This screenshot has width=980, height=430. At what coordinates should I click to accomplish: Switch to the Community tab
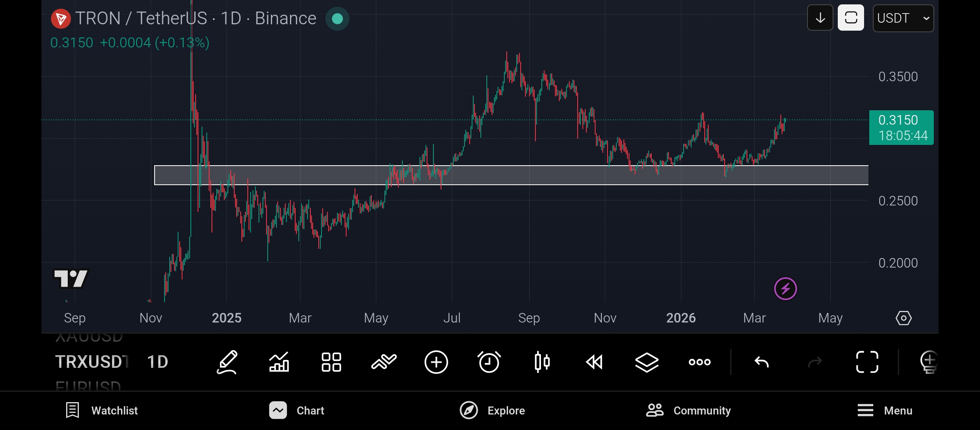[x=688, y=410]
